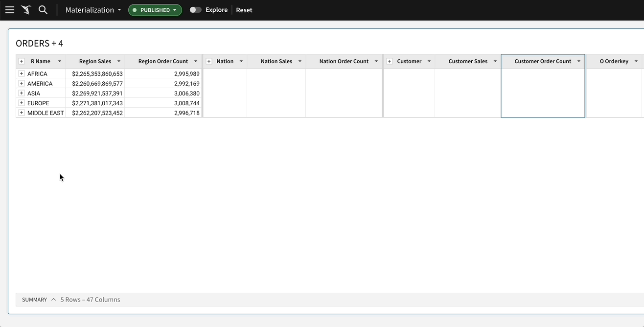Screen dimensions: 644x327
Task: Open the O Orderkey column menu arrow
Action: pos(636,61)
